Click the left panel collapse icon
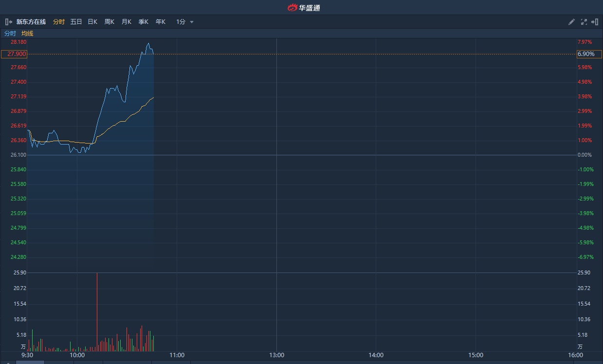Image resolution: width=603 pixels, height=364 pixels. [9, 22]
